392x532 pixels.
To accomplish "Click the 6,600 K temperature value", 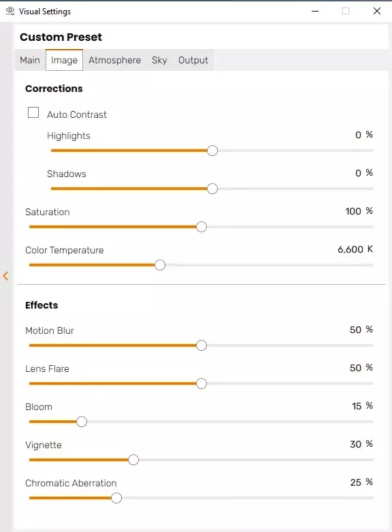I will coord(355,249).
